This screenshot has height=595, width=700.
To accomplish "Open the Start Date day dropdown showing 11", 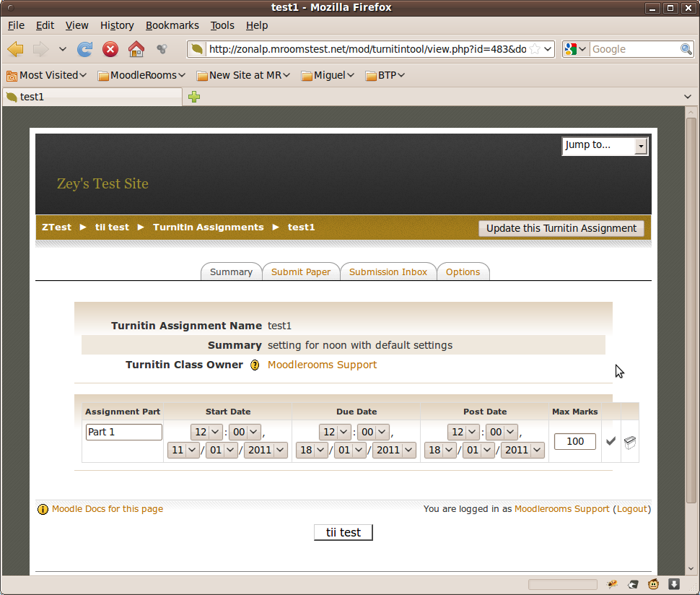I will point(183,450).
